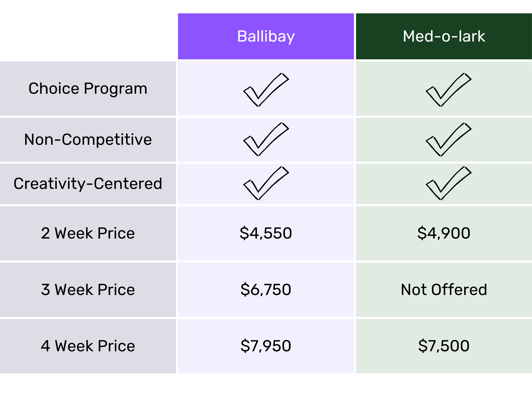Click the Not Offered cell
532x399 pixels.
[x=444, y=290]
